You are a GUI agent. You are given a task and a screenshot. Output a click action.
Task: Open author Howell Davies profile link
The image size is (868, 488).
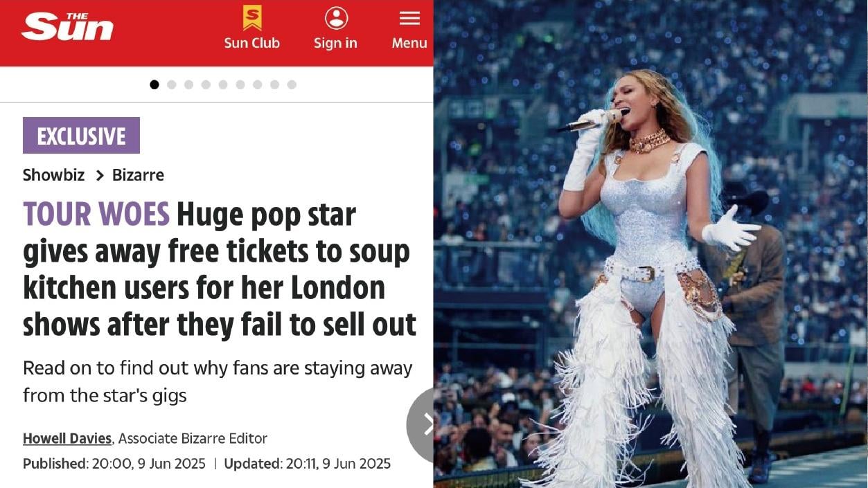67,438
